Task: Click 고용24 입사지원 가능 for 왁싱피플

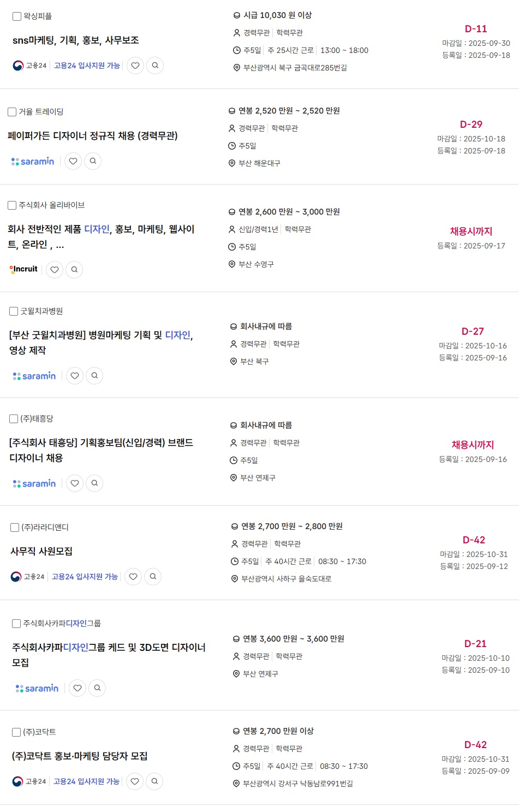Action: coord(87,66)
